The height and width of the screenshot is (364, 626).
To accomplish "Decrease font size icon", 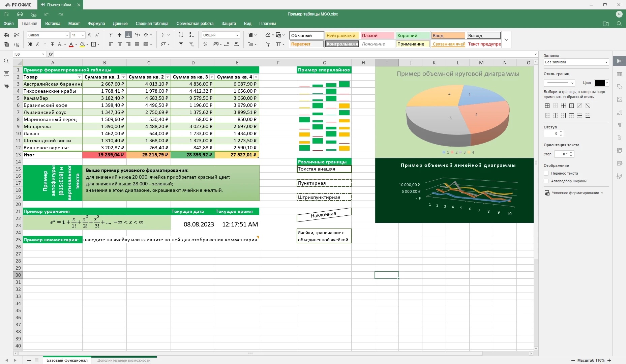I will click(x=97, y=35).
